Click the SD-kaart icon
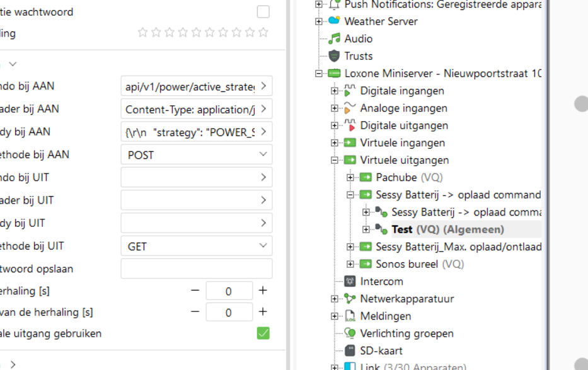588x370 pixels. coord(350,350)
